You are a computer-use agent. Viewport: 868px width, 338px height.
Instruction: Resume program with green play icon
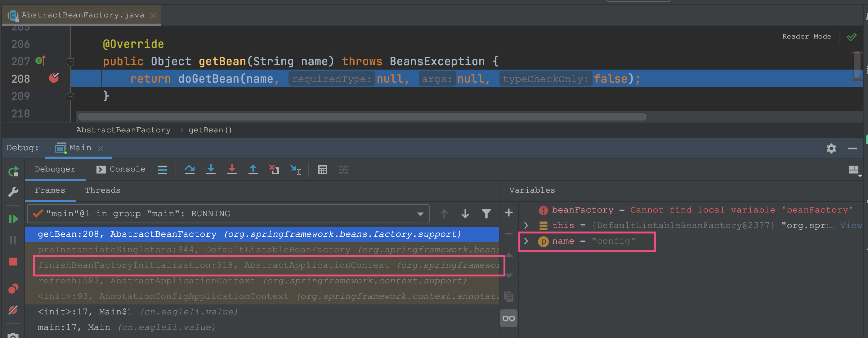click(13, 219)
